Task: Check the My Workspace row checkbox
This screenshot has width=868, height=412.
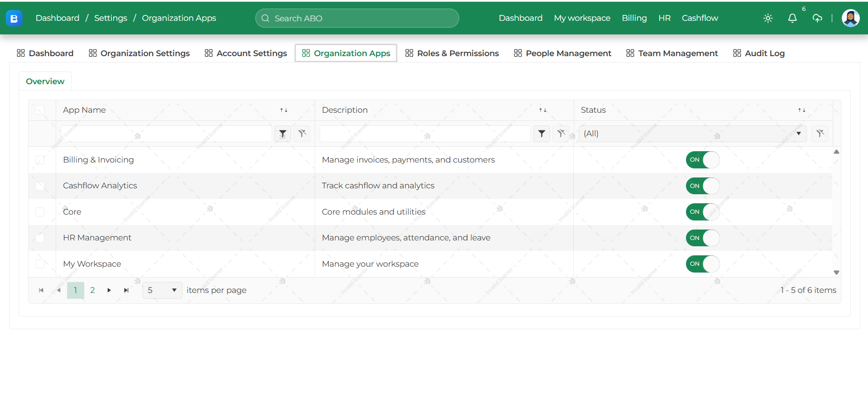Action: [x=40, y=264]
